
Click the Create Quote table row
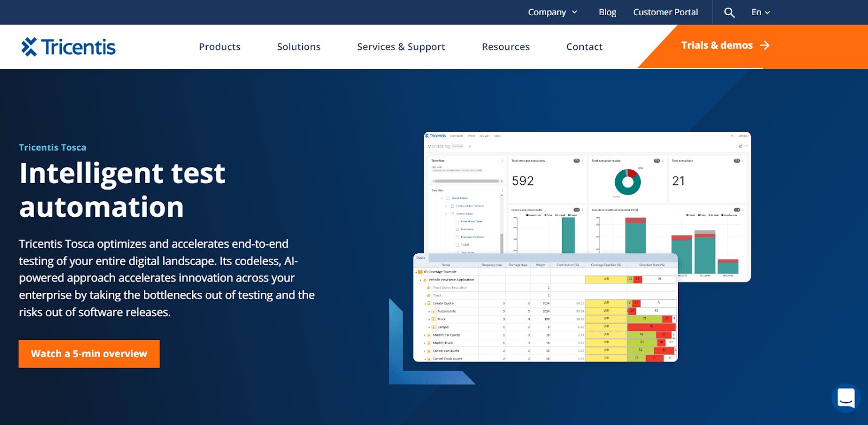[x=546, y=304]
